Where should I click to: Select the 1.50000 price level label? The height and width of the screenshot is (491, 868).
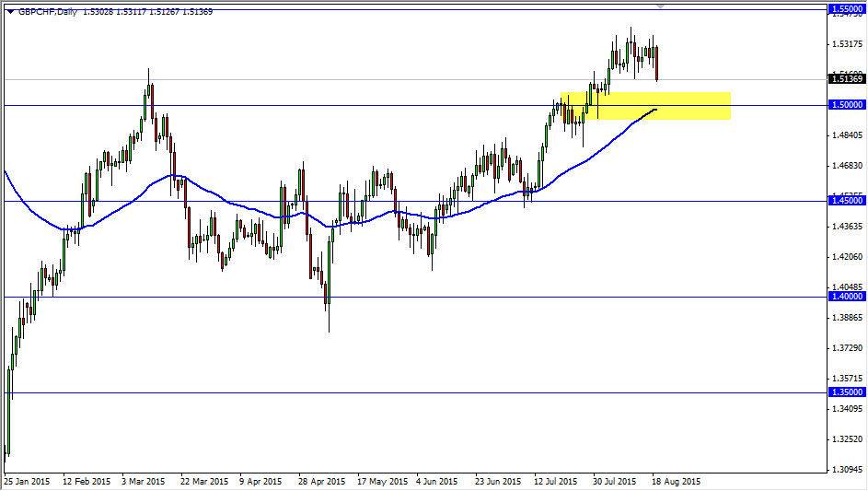[847, 105]
